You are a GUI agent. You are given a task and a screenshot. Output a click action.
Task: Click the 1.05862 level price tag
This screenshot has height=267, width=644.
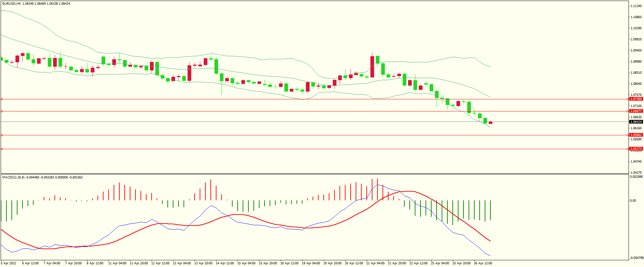click(636, 135)
